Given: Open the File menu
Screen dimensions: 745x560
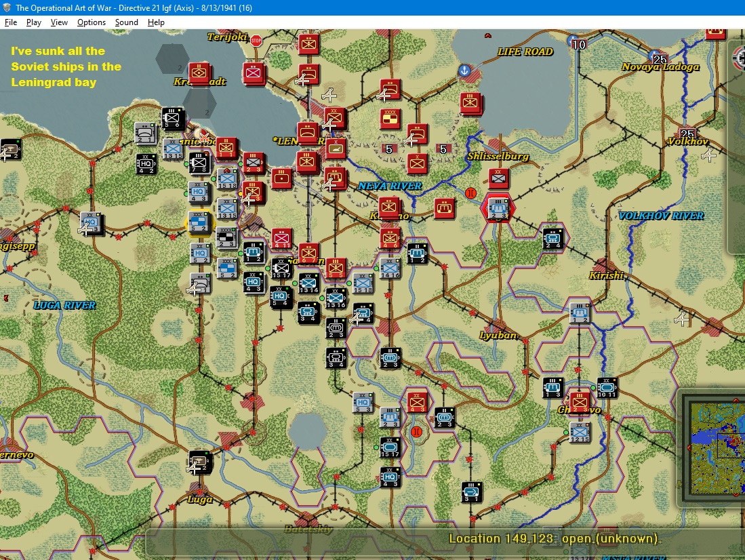Looking at the screenshot, I should (10, 22).
